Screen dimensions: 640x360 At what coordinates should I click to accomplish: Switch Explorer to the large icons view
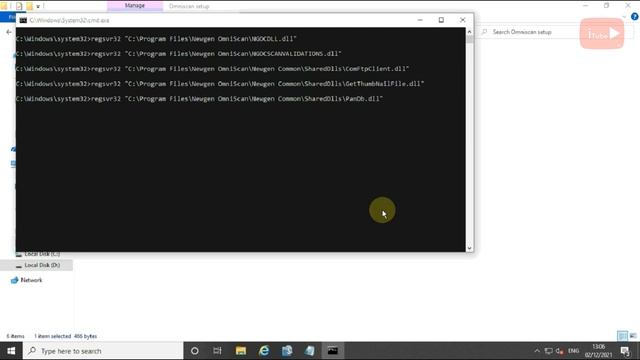(633, 336)
